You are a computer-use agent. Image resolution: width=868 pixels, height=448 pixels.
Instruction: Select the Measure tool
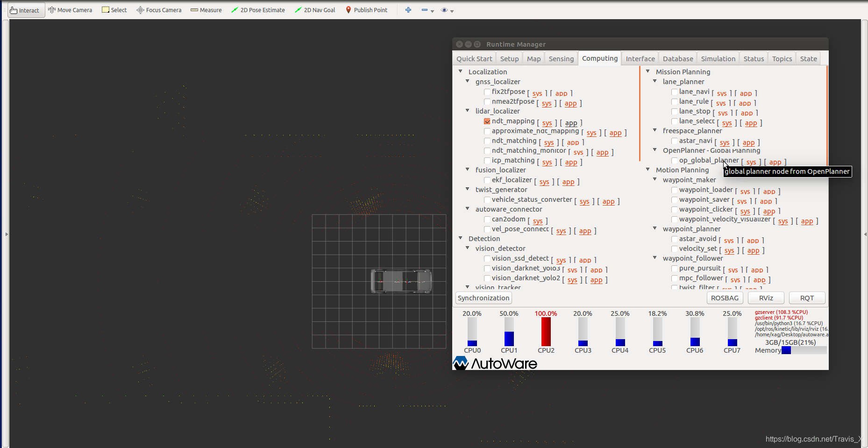[x=206, y=10]
